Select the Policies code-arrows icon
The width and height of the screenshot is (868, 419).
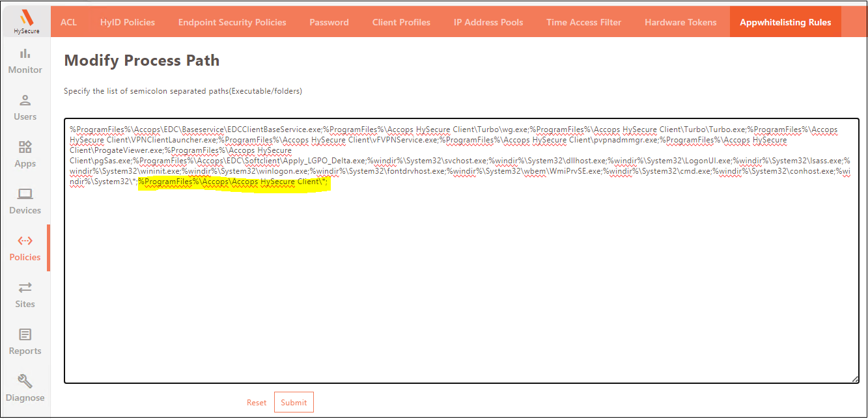pos(25,241)
